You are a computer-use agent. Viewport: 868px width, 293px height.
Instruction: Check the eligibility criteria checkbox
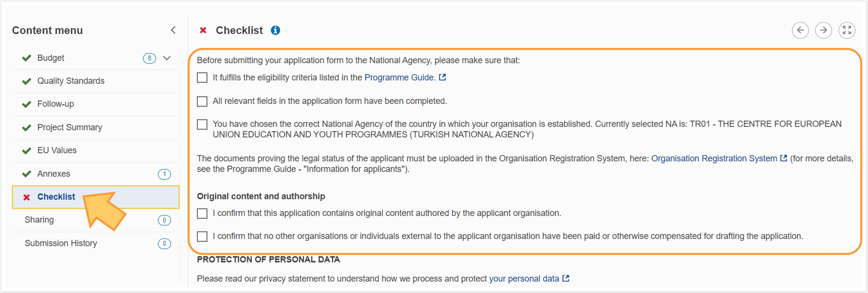202,78
